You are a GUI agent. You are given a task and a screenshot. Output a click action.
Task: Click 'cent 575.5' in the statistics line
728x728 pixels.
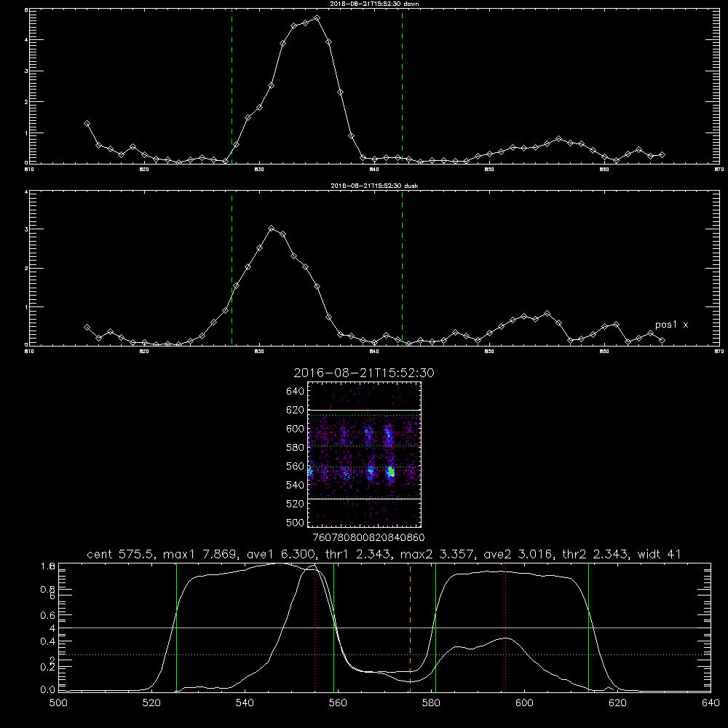click(x=119, y=554)
